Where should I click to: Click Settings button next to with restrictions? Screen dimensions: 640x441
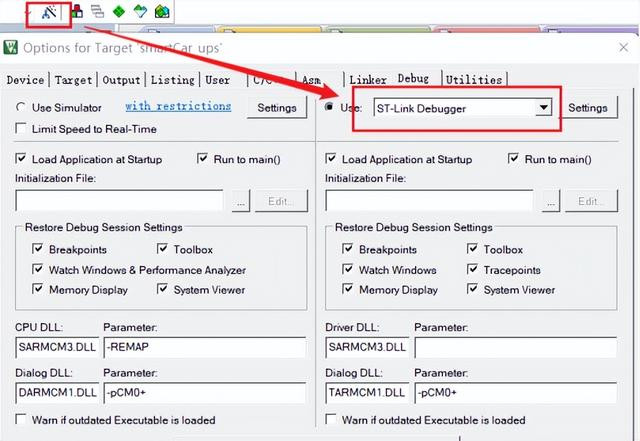point(277,108)
